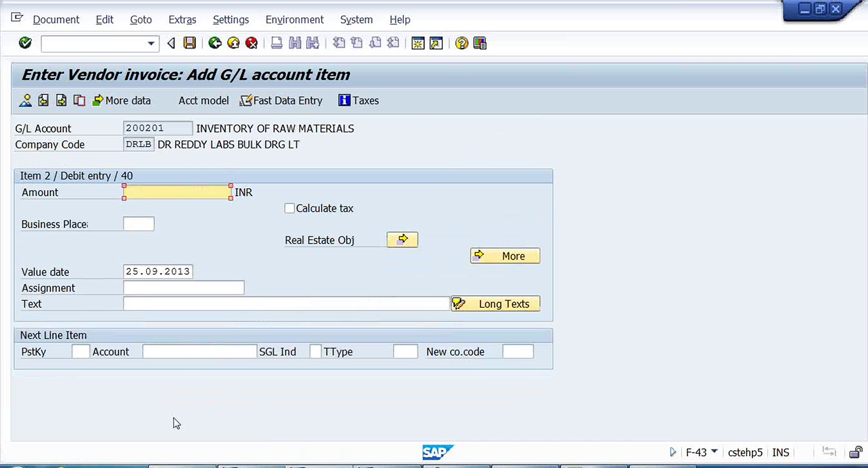
Task: Open the Edit menu
Action: tap(105, 20)
